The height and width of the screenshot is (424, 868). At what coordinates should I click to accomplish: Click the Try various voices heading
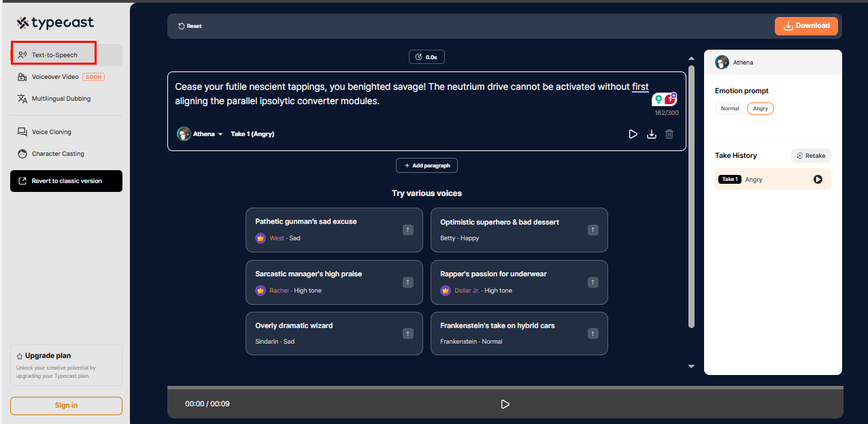tap(427, 193)
